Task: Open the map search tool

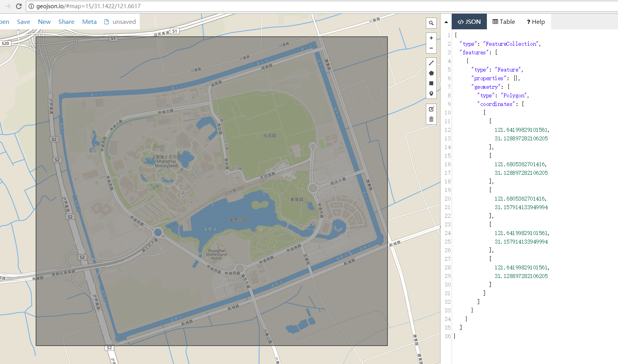Action: (431, 23)
